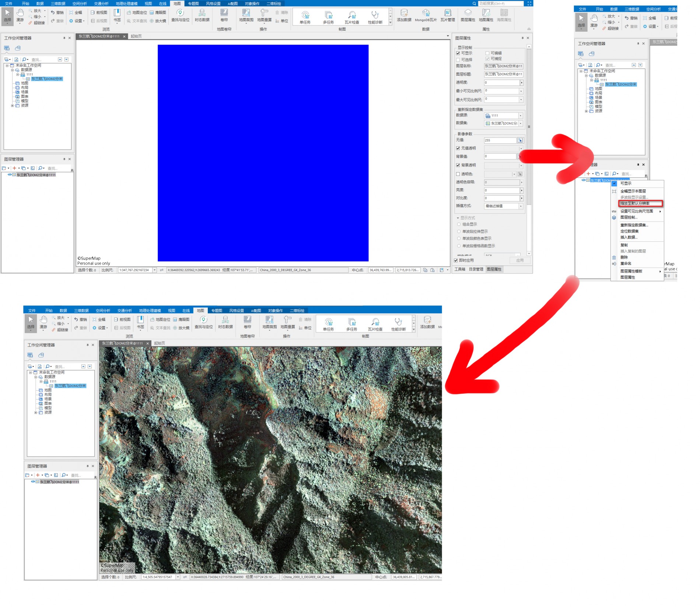Open the 数据集 dropdown
Screen dimensions: 700x607
[x=521, y=123]
